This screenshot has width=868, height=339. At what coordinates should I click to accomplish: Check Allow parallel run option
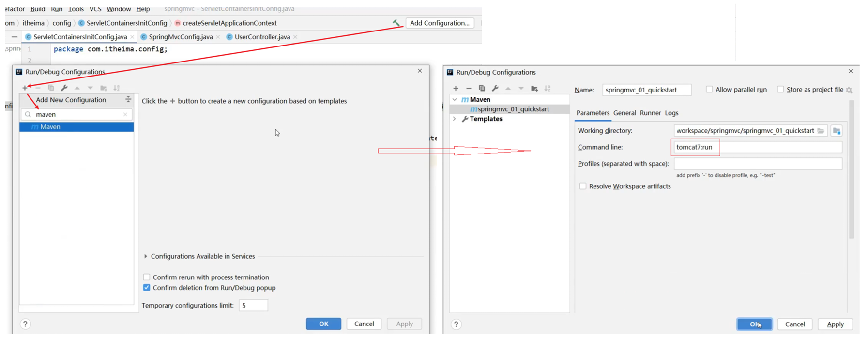[x=709, y=89]
